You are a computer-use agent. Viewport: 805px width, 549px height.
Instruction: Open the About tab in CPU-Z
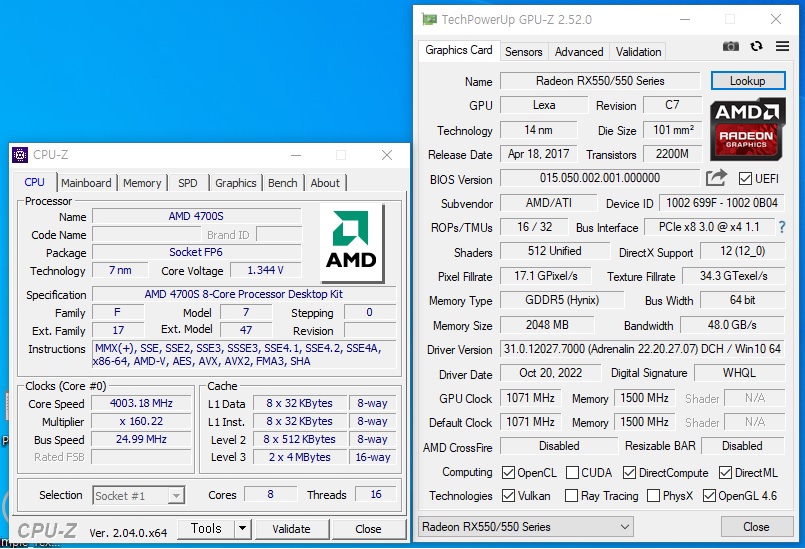coord(325,183)
